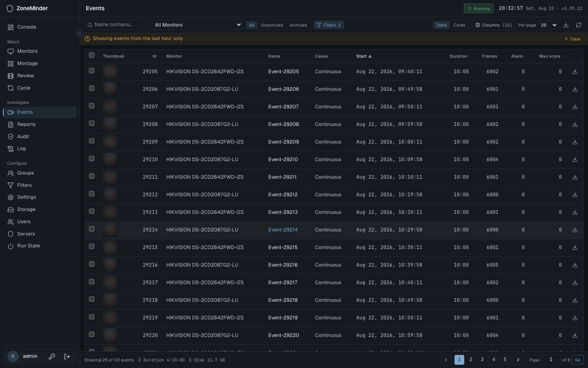Image resolution: width=588 pixels, height=368 pixels.
Task: Download event 29205 via its row icon
Action: tap(575, 72)
